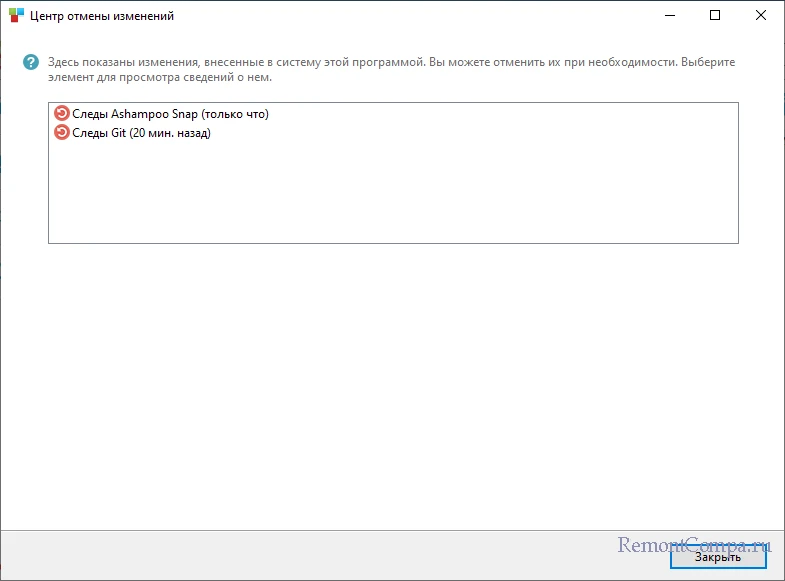Click the red undo icon beside Ashampoo Snap
The height and width of the screenshot is (581, 785).
[62, 113]
